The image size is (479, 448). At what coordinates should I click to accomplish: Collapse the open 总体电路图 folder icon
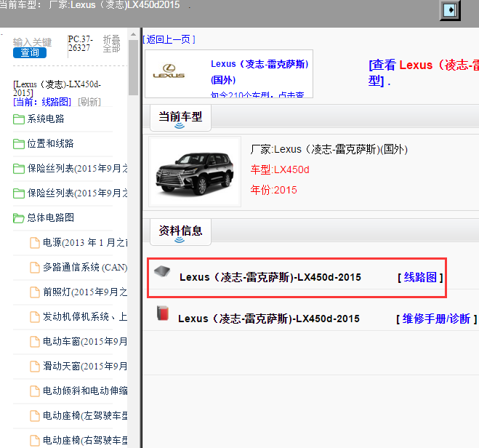[x=19, y=218]
